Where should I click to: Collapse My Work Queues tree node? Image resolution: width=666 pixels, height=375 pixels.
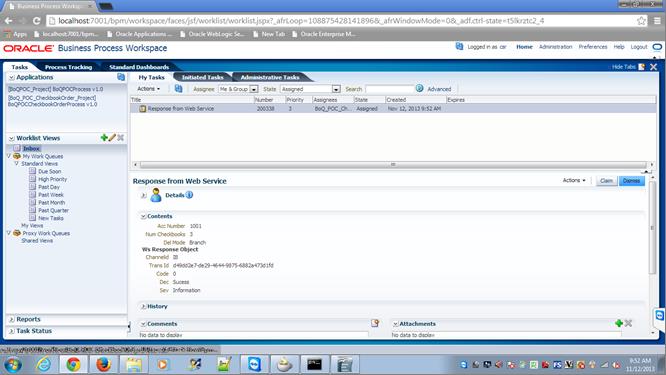(8, 156)
